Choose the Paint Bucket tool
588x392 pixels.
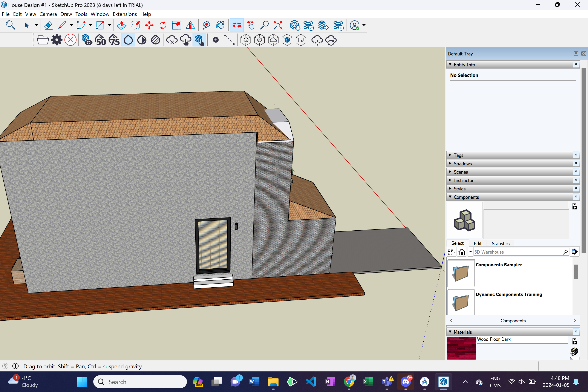click(x=220, y=25)
